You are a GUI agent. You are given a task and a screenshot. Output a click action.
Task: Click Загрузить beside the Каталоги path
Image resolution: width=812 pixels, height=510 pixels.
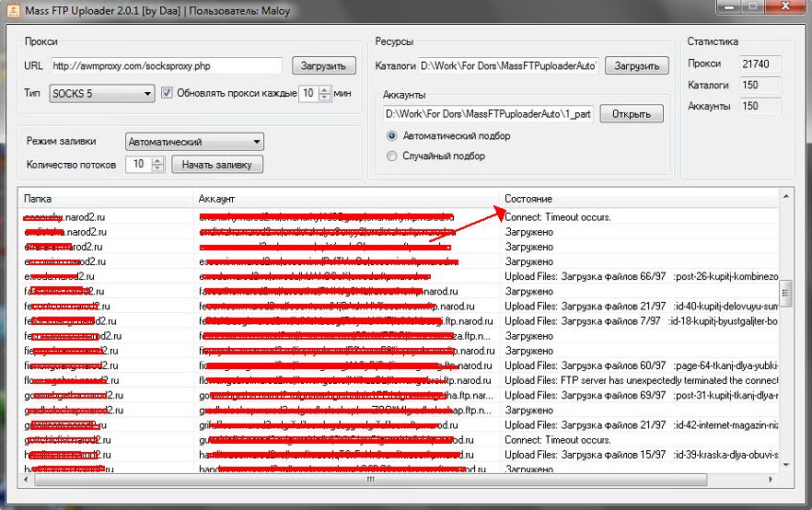(637, 65)
